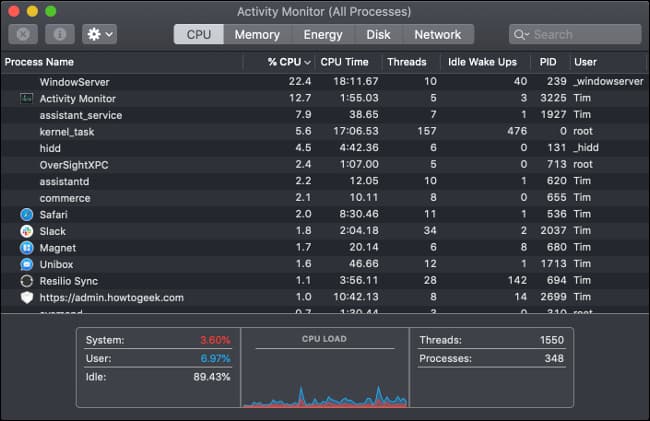This screenshot has height=421, width=650.
Task: Click inside the Search field
Action: click(575, 34)
